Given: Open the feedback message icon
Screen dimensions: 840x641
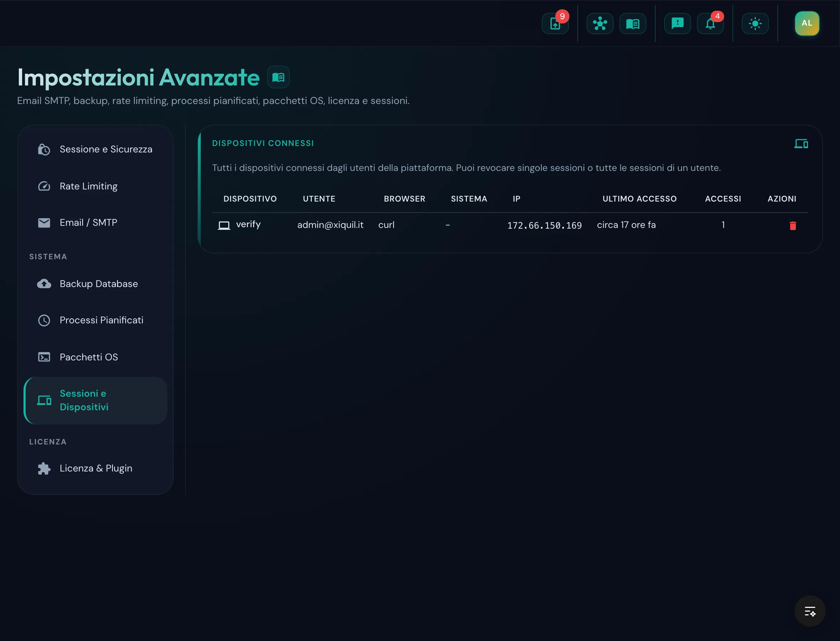Looking at the screenshot, I should coord(677,24).
